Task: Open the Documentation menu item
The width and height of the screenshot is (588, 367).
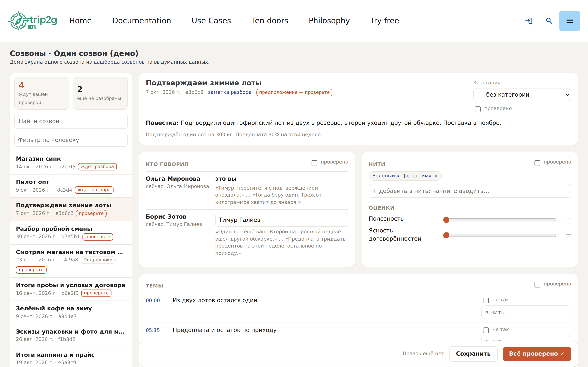Action: coord(142,21)
